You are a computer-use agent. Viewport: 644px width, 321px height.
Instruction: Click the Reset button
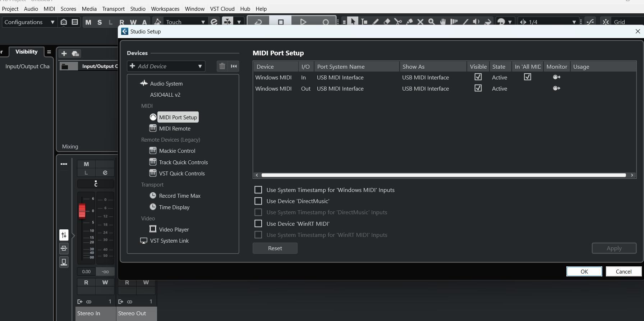coord(275,248)
